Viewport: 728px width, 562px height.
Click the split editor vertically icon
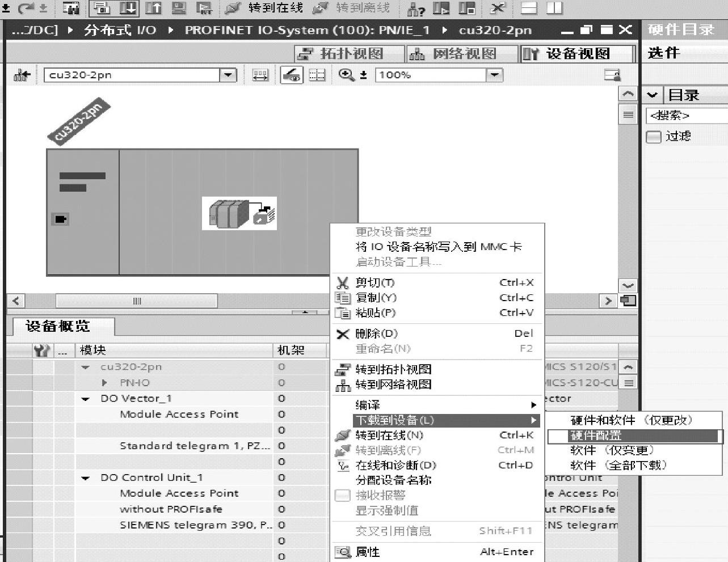[x=554, y=8]
